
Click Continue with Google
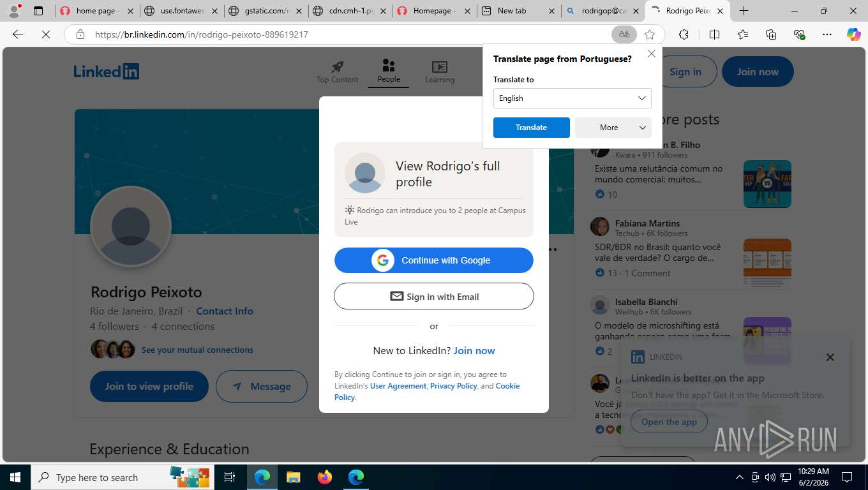(434, 260)
